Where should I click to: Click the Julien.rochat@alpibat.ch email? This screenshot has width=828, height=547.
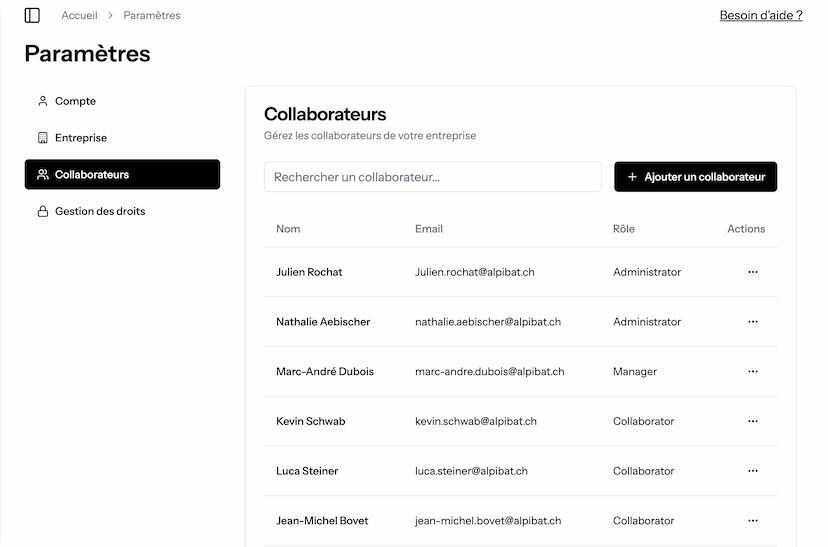pyautogui.click(x=474, y=272)
